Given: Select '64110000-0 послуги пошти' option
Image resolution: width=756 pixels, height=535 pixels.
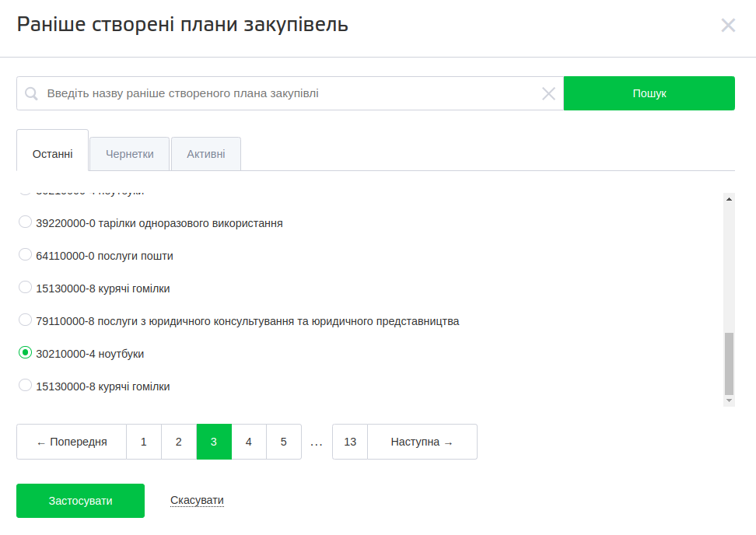Looking at the screenshot, I should point(25,255).
